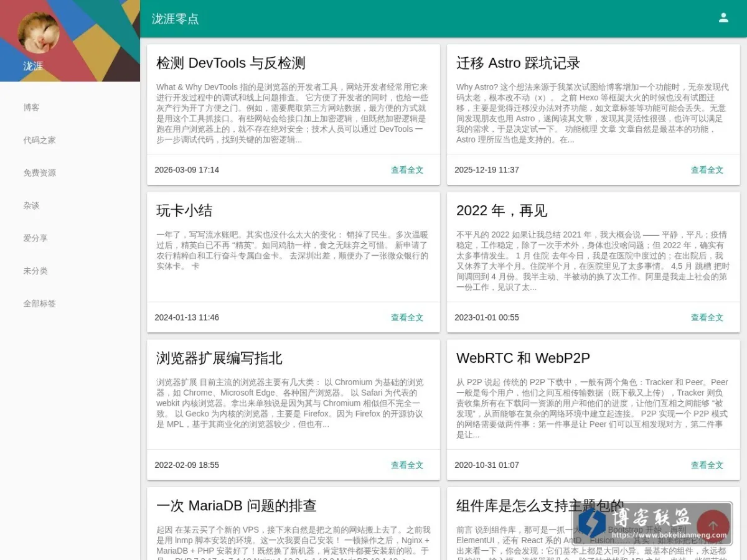The height and width of the screenshot is (560, 747).
Task: Open article 浏览器扩展编写指北
Action: coord(219,358)
